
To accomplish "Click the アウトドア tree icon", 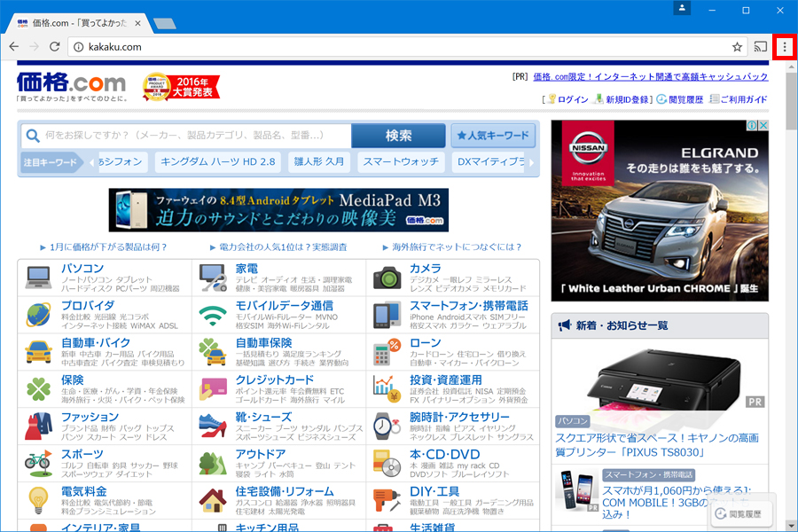I will (213, 463).
